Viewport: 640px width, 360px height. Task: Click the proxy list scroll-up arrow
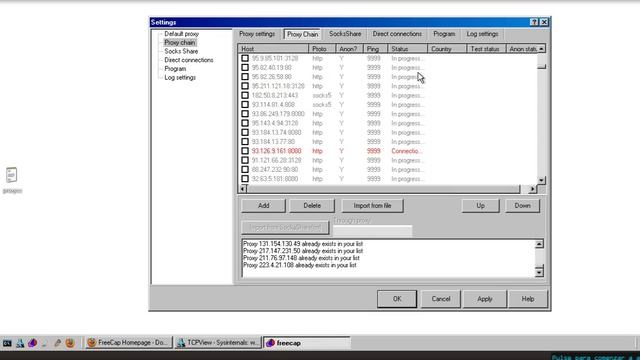[x=541, y=49]
